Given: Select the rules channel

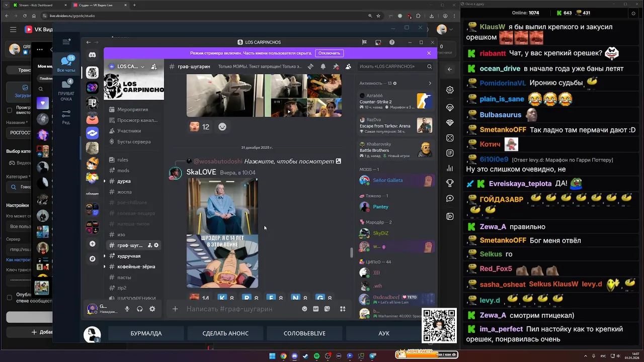Looking at the screenshot, I should 133,159.
